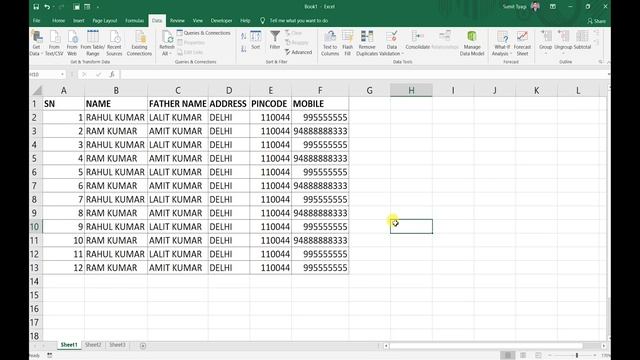Open the File tab
The height and width of the screenshot is (360, 640).
[36, 20]
